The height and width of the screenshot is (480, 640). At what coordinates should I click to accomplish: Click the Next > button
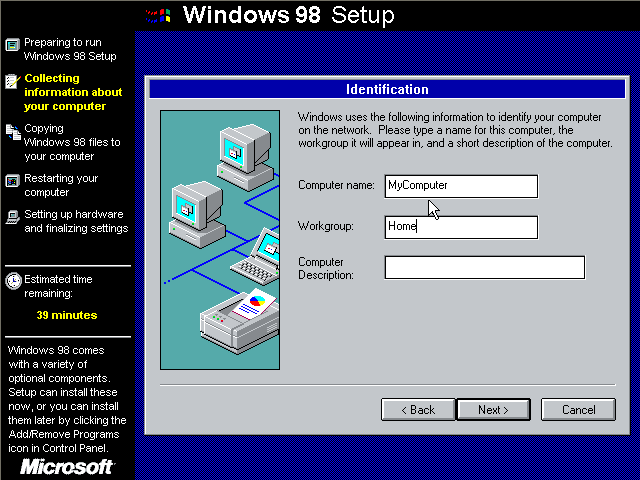tap(493, 409)
